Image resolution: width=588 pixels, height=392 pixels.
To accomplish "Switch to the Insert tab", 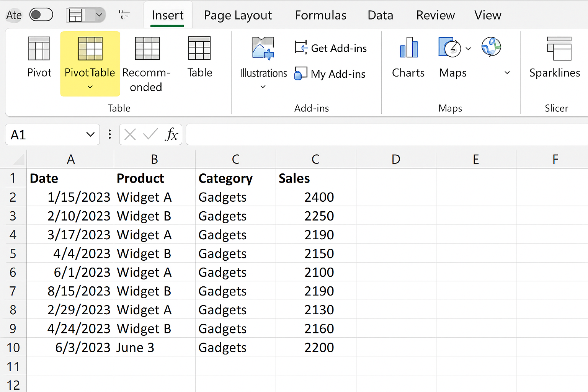I will point(167,15).
